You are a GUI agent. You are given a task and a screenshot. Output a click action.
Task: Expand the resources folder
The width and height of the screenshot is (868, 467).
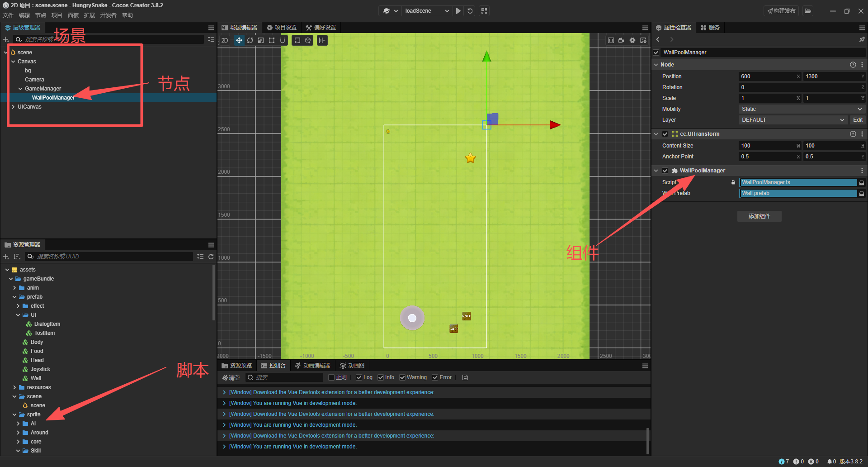(14, 387)
